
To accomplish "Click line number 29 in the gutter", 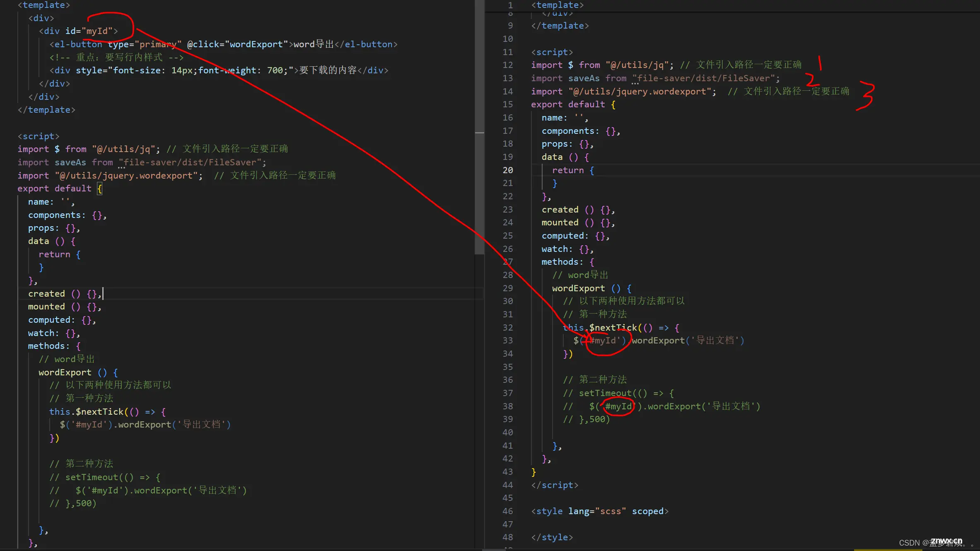I will [x=508, y=288].
